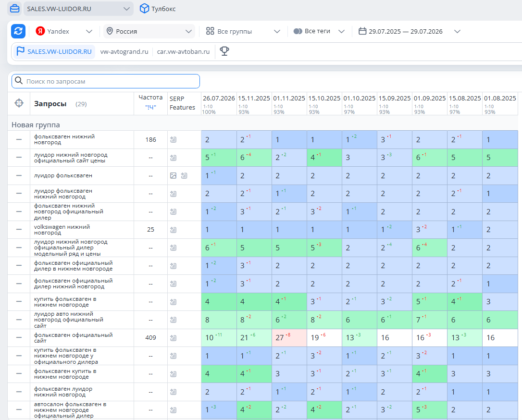Click the trophy competitors icon
Image resolution: width=522 pixels, height=420 pixels.
(224, 51)
